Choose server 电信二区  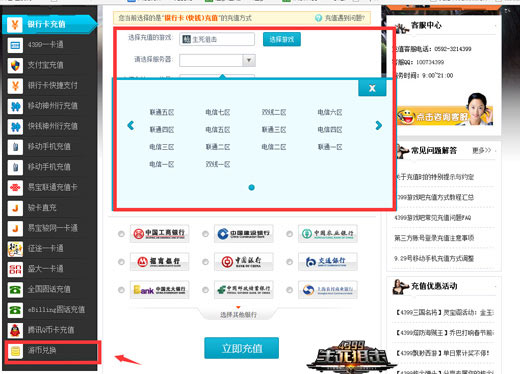coord(274,147)
